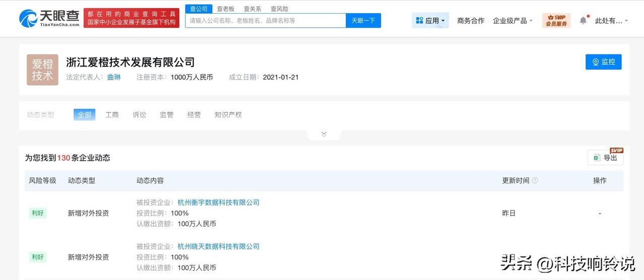Click the 监控 monitor button
This screenshot has height=280, width=644.
pyautogui.click(x=603, y=62)
